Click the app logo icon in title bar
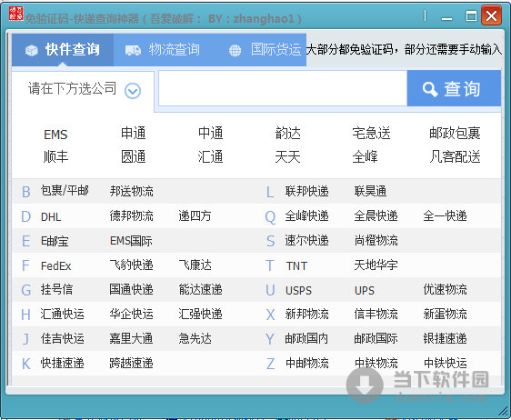This screenshot has height=420, width=511. 16,14
